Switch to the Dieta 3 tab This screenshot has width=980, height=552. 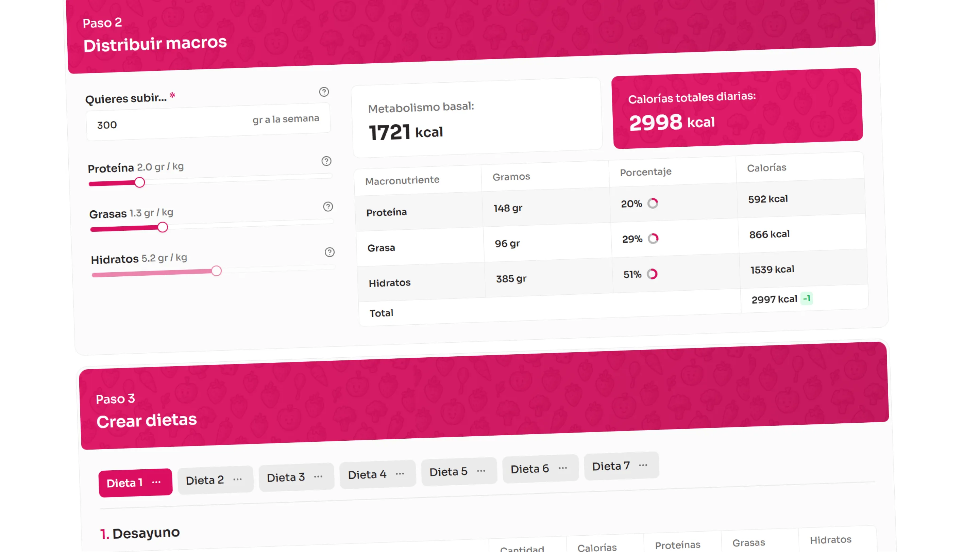[x=286, y=477]
